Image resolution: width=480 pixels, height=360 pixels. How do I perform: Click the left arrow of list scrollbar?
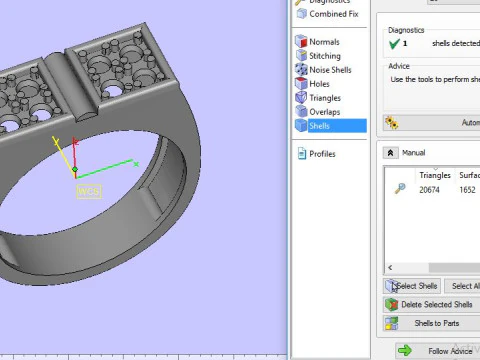pos(390,267)
